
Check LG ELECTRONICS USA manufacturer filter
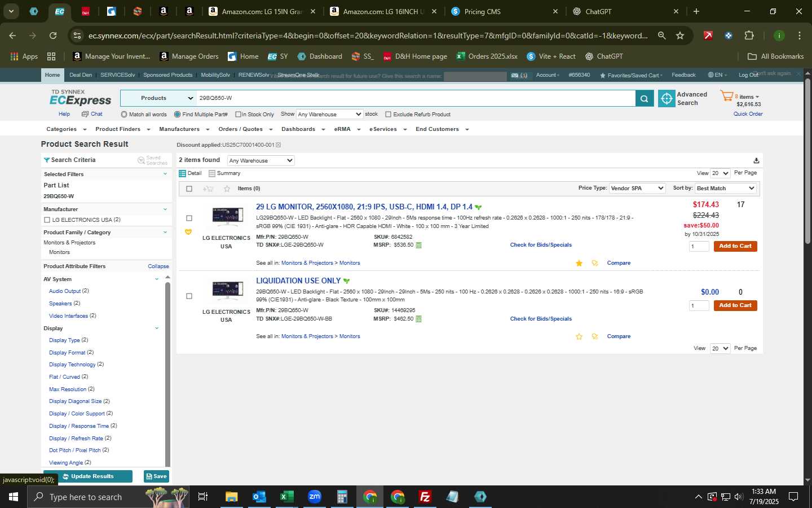tap(47, 220)
